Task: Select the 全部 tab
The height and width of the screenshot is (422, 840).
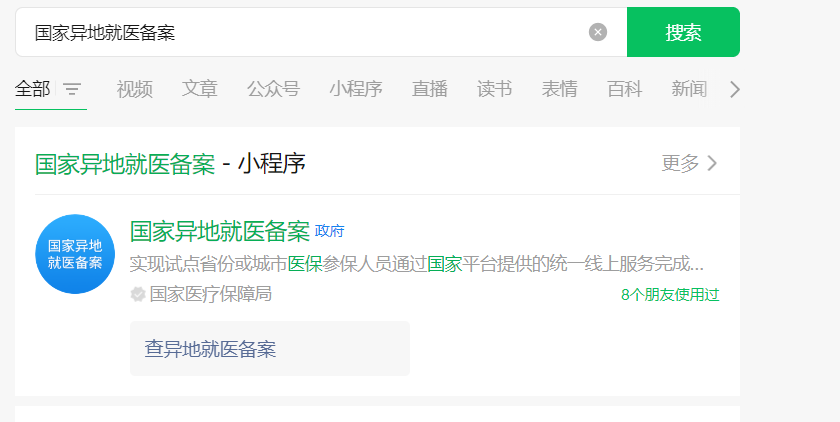Action: point(32,89)
